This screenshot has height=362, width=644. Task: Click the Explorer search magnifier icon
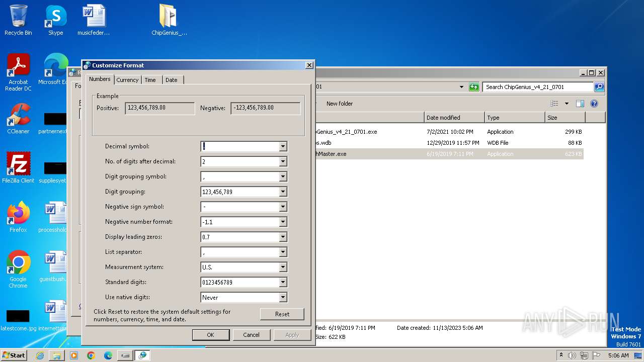click(x=599, y=87)
